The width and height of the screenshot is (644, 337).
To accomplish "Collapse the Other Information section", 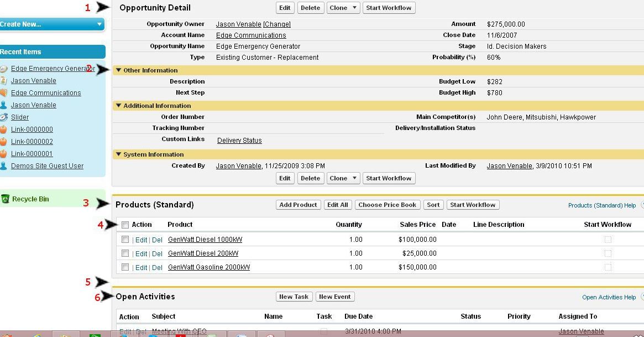I will pos(118,70).
